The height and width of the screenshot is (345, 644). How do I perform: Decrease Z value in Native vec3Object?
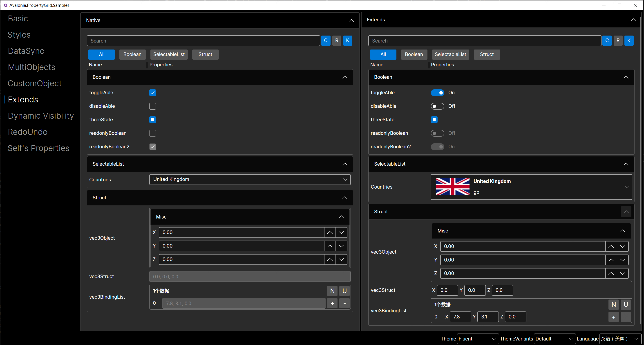click(341, 259)
